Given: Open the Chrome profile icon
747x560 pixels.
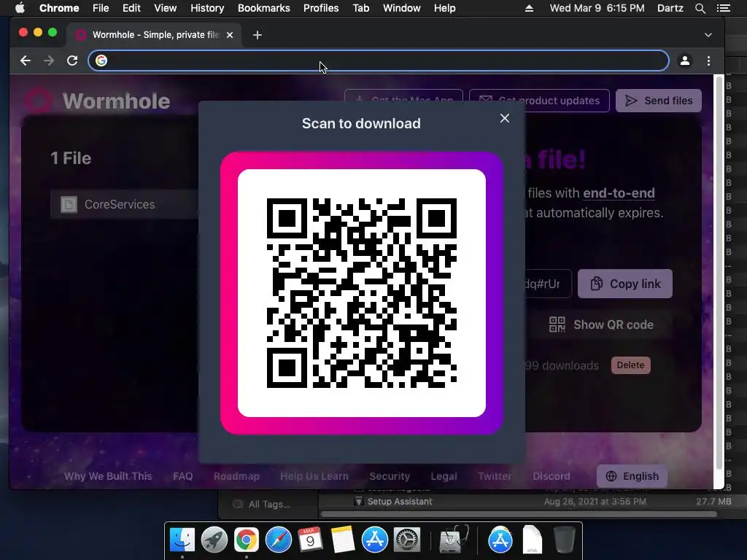Looking at the screenshot, I should [x=684, y=61].
